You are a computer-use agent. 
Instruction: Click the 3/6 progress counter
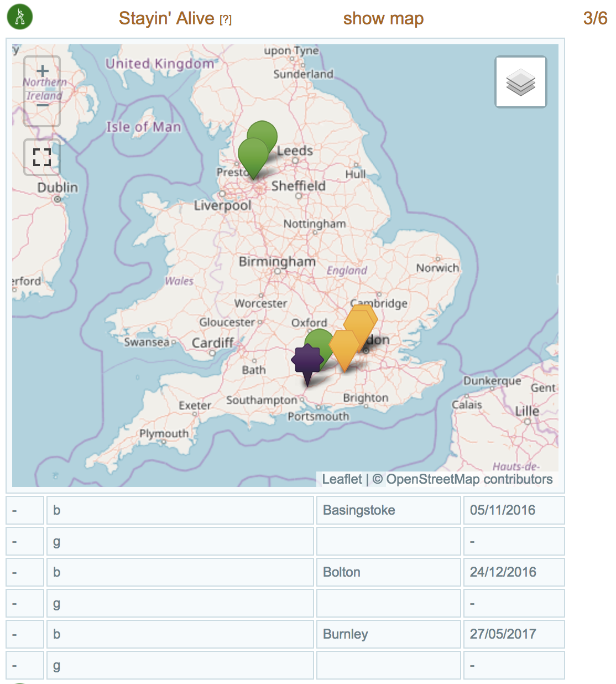pos(595,18)
